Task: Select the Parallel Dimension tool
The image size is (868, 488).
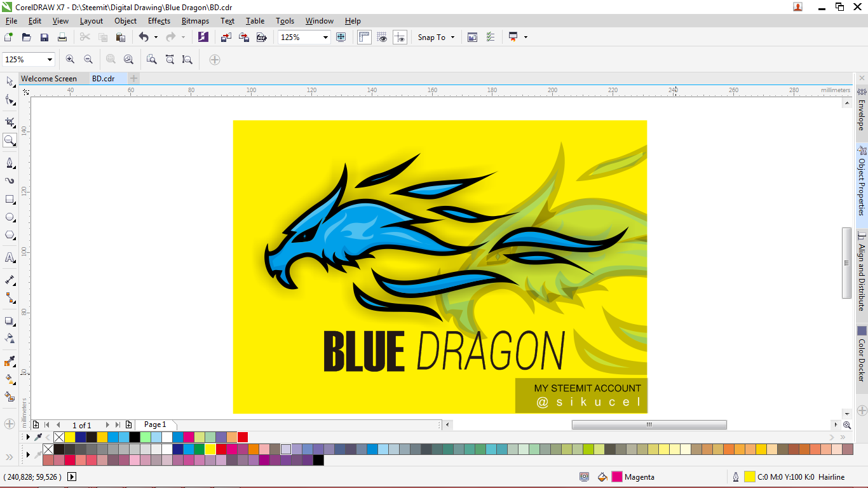Action: point(10,280)
